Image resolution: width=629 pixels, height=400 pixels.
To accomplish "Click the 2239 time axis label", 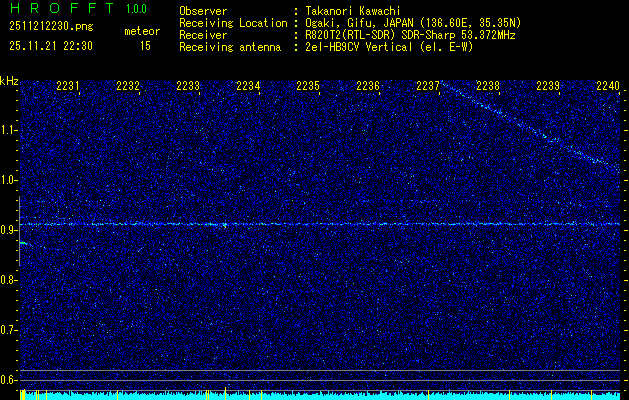I will click(548, 86).
